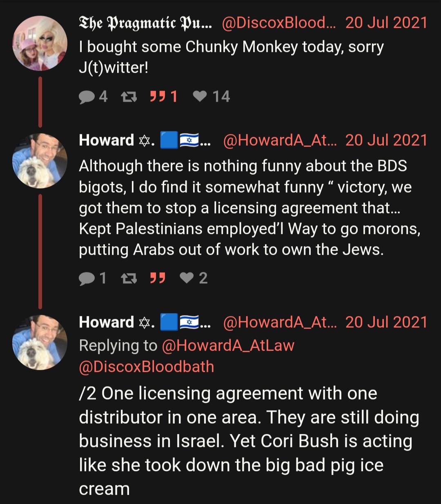Open replies on Howard's BDS bigots tweet
Viewport: 441px width, 504px height.
pyautogui.click(x=93, y=278)
